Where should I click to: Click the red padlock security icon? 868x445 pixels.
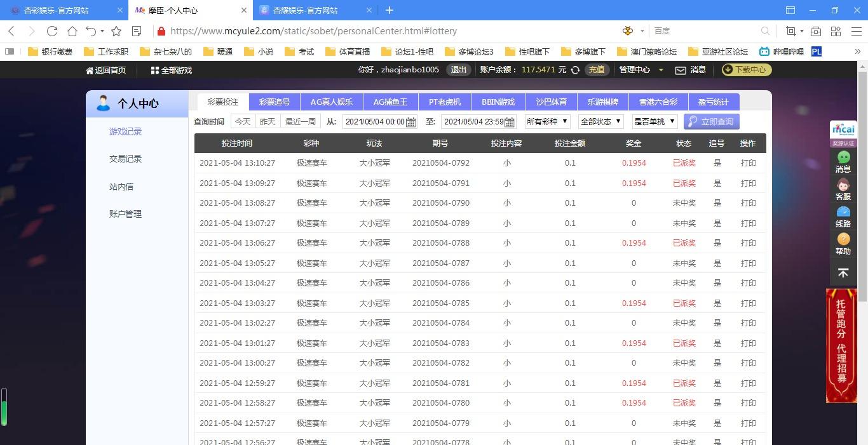(x=161, y=31)
